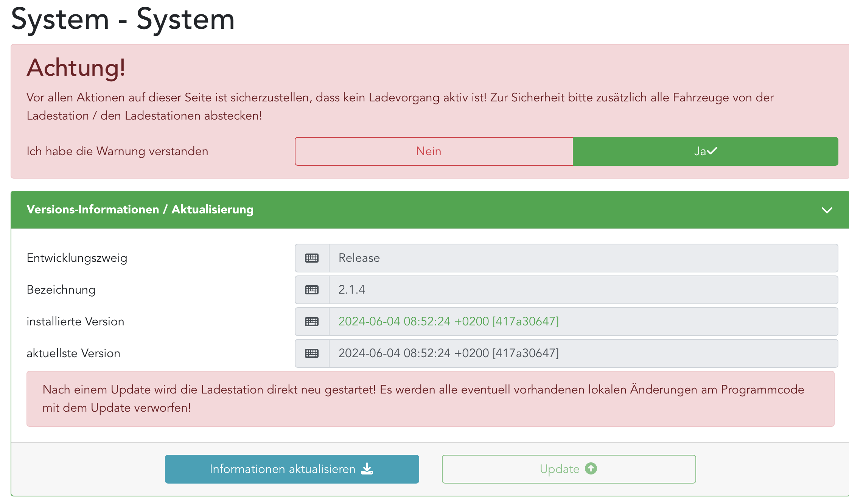The width and height of the screenshot is (849, 504).
Task: Click download icon on Informationen aktualisieren button
Action: [x=367, y=469]
